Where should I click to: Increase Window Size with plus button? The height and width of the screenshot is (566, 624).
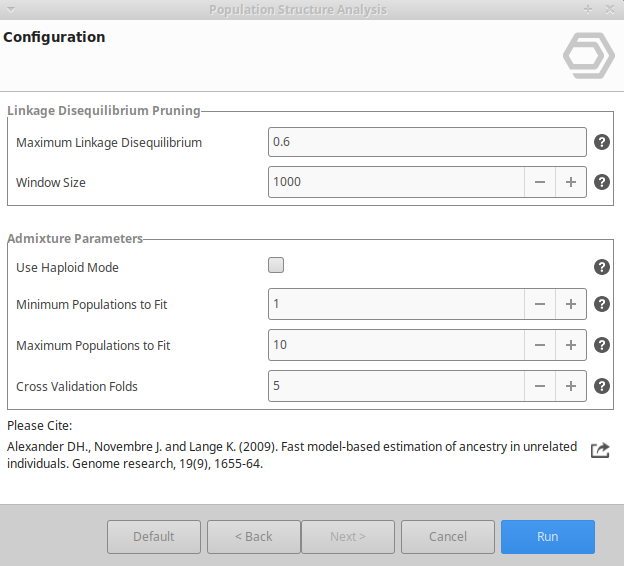coord(571,182)
